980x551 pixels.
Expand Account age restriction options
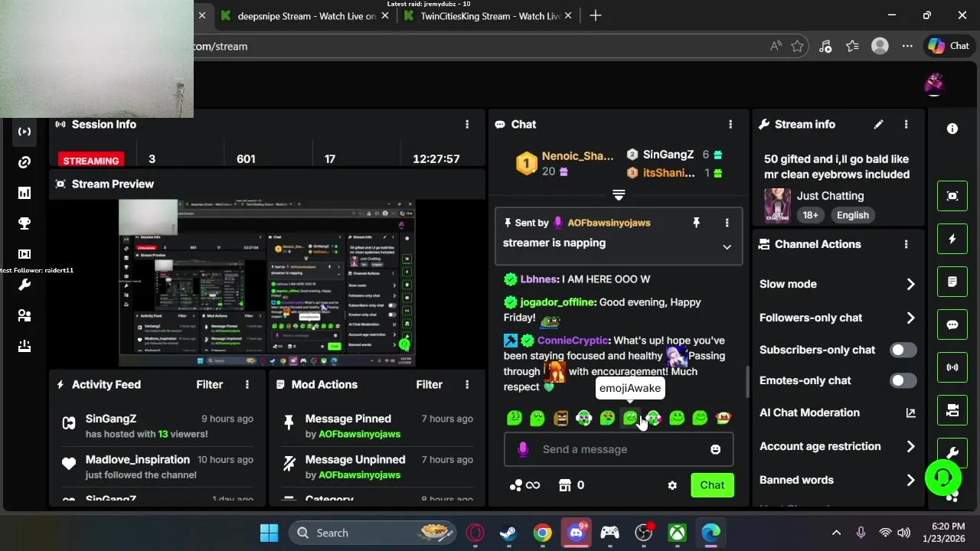[910, 446]
